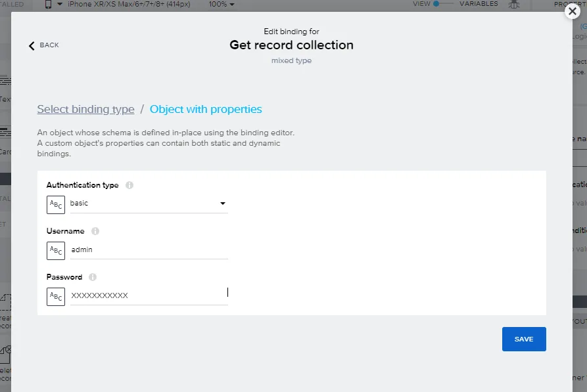Select the Object with properties breadcrumb

point(206,110)
